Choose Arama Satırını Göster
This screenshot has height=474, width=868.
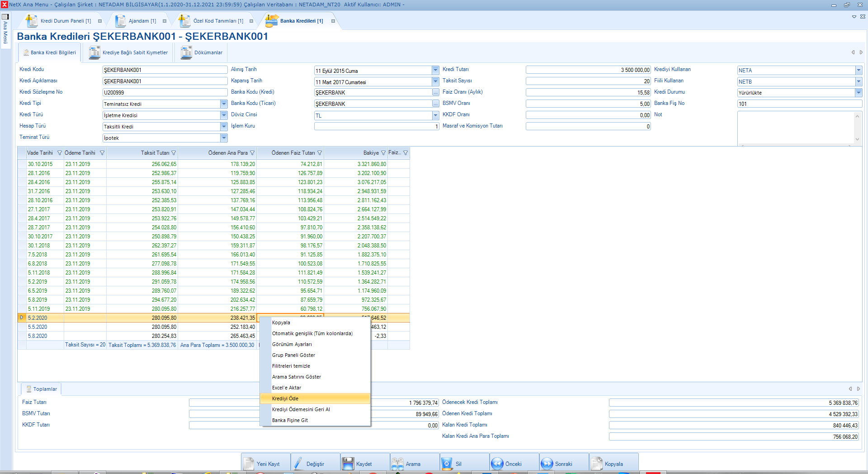click(x=315, y=377)
